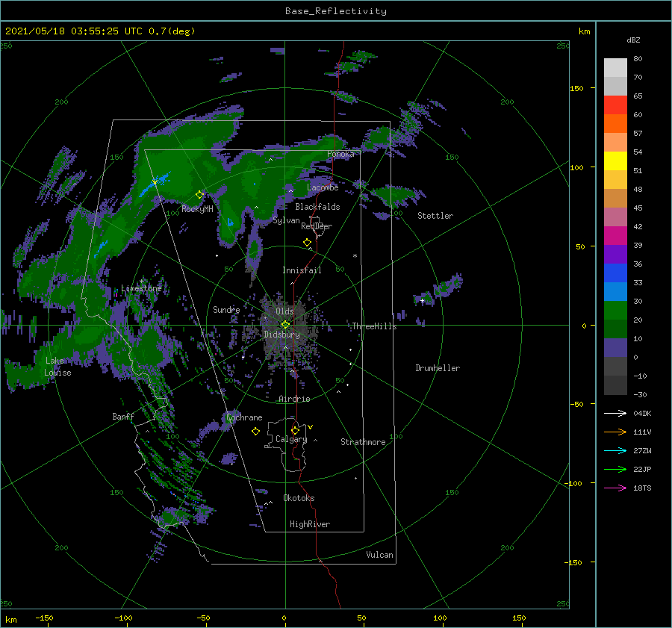Click the Airdrie city label
Image resolution: width=672 pixels, height=628 pixels.
[x=294, y=399]
